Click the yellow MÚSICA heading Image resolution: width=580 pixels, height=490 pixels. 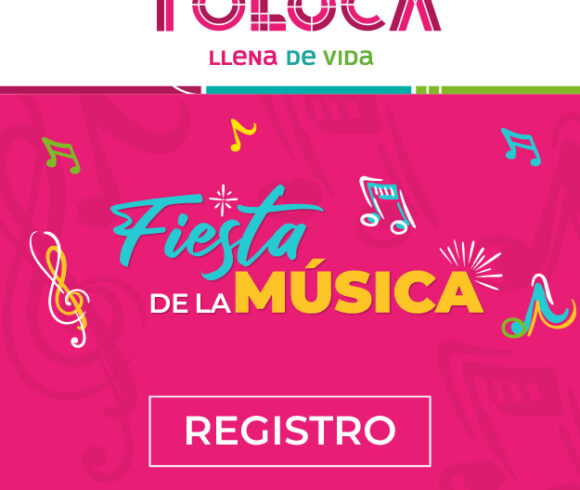click(359, 290)
